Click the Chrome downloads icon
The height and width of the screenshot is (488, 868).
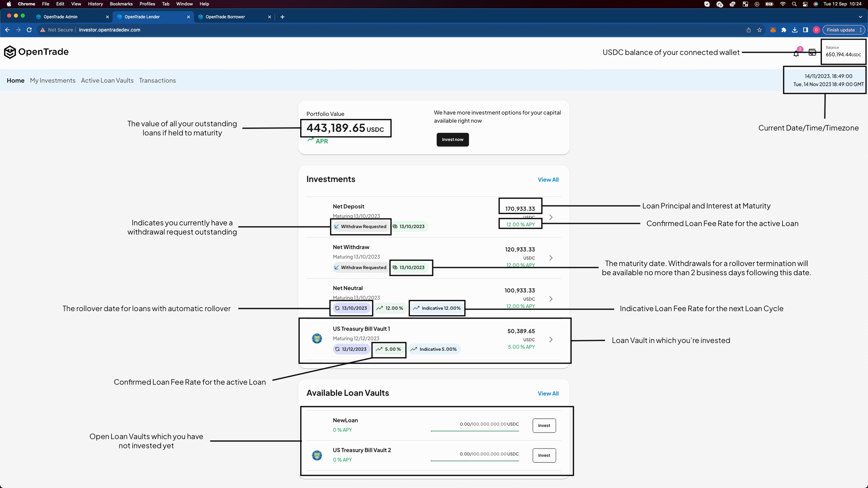click(x=795, y=30)
